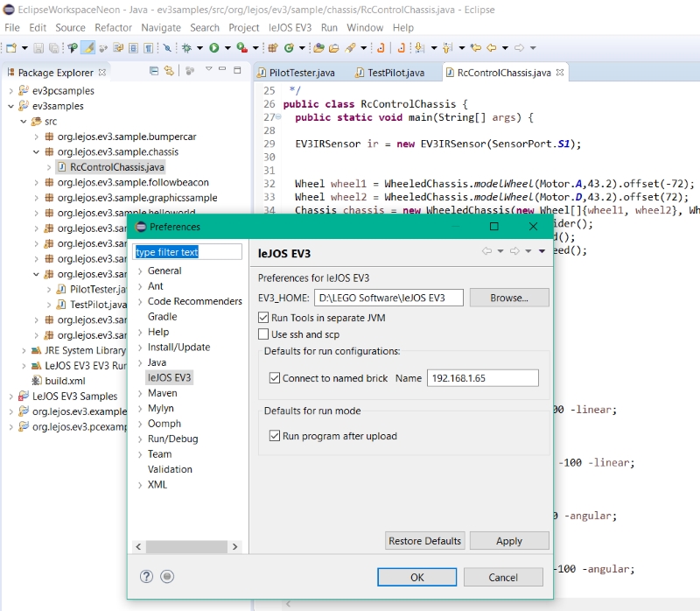
Task: Expand the Run/Debug preferences node
Action: tap(140, 439)
